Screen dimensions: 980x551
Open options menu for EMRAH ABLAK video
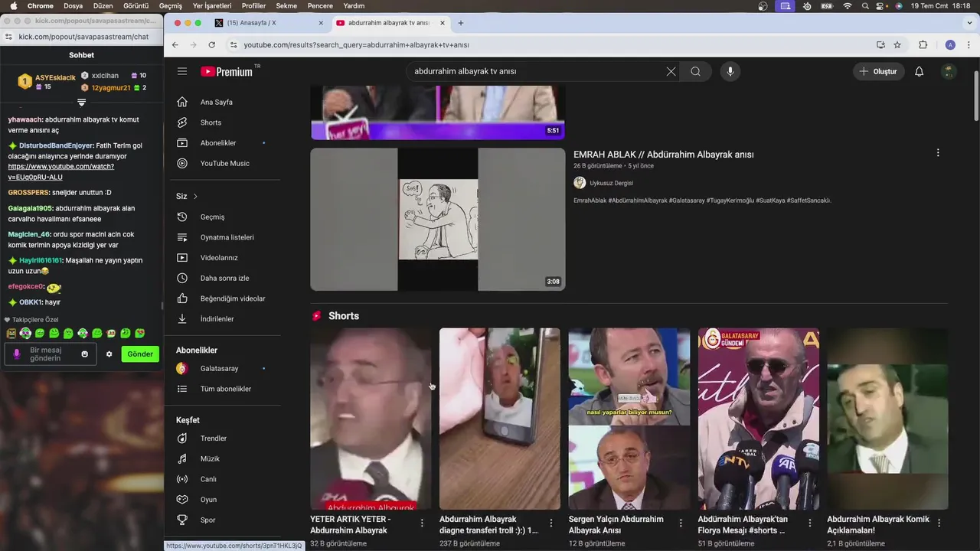(x=938, y=153)
